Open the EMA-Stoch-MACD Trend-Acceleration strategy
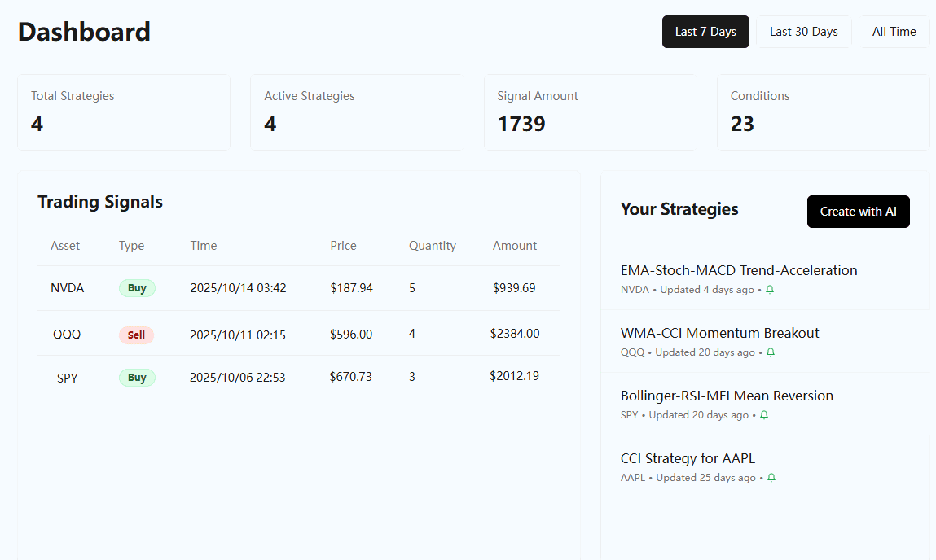Viewport: 936px width, 560px height. tap(738, 270)
